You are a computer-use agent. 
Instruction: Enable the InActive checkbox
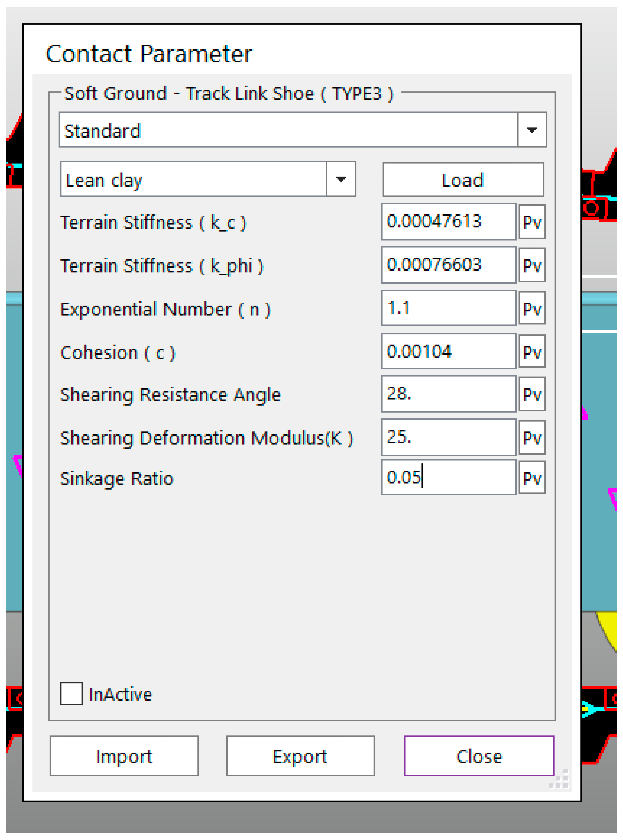(x=71, y=694)
